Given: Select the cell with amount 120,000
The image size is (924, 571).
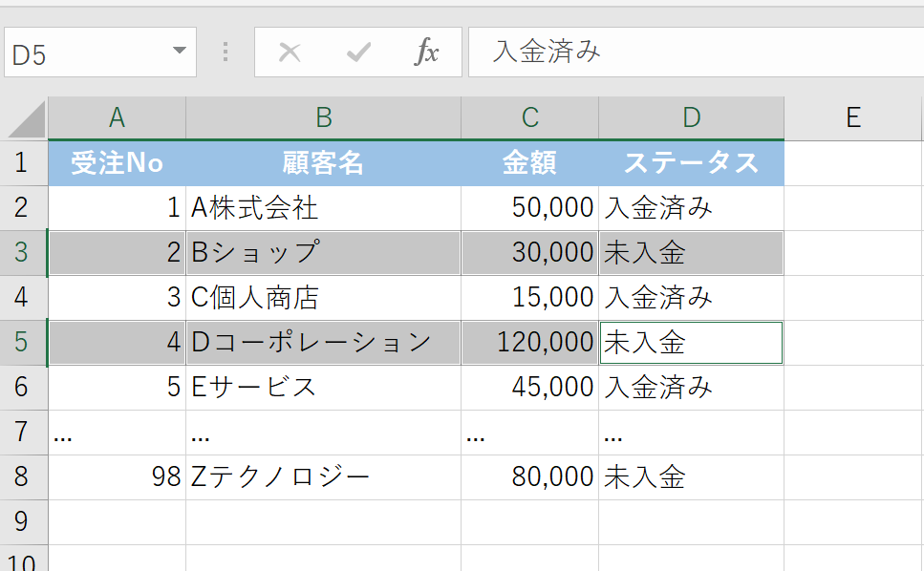Looking at the screenshot, I should point(529,343).
